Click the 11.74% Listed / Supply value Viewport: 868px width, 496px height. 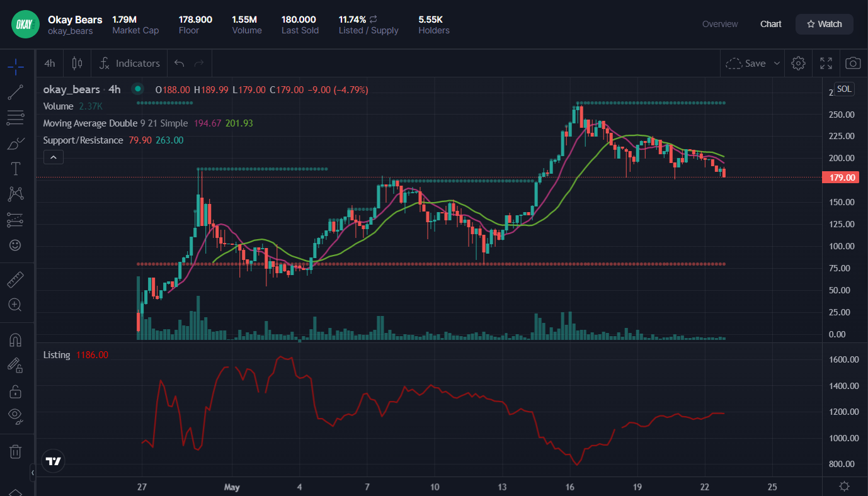click(x=352, y=20)
